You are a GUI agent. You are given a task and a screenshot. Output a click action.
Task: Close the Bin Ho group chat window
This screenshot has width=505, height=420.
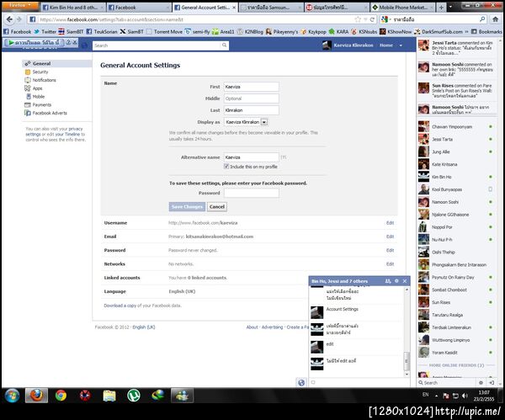[405, 281]
